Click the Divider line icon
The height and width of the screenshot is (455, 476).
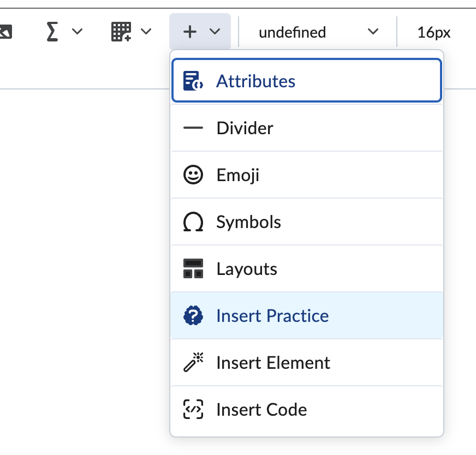click(192, 128)
